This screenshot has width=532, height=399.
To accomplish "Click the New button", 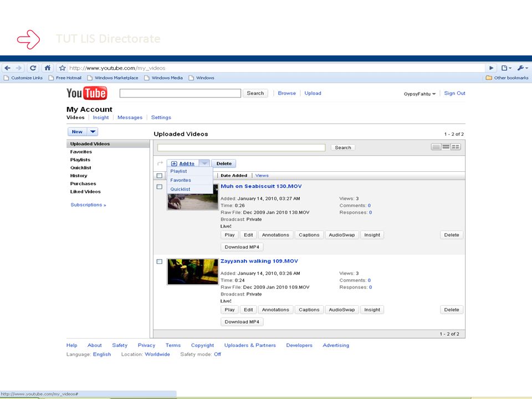I will [x=78, y=132].
